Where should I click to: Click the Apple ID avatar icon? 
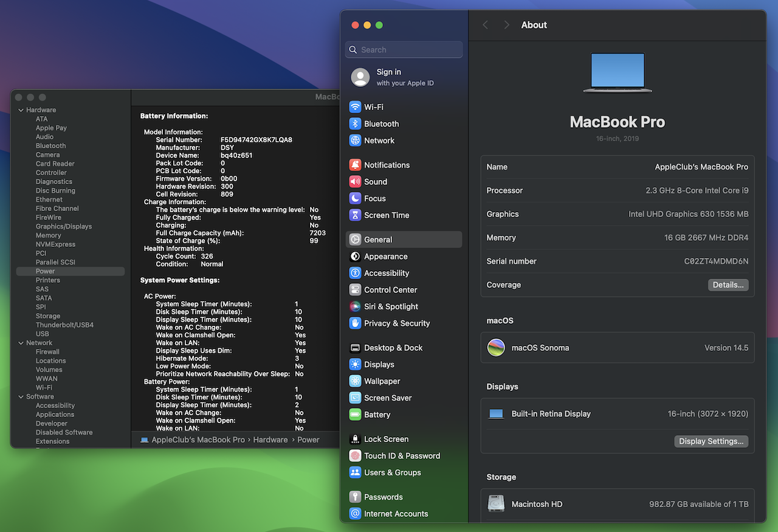coord(360,77)
